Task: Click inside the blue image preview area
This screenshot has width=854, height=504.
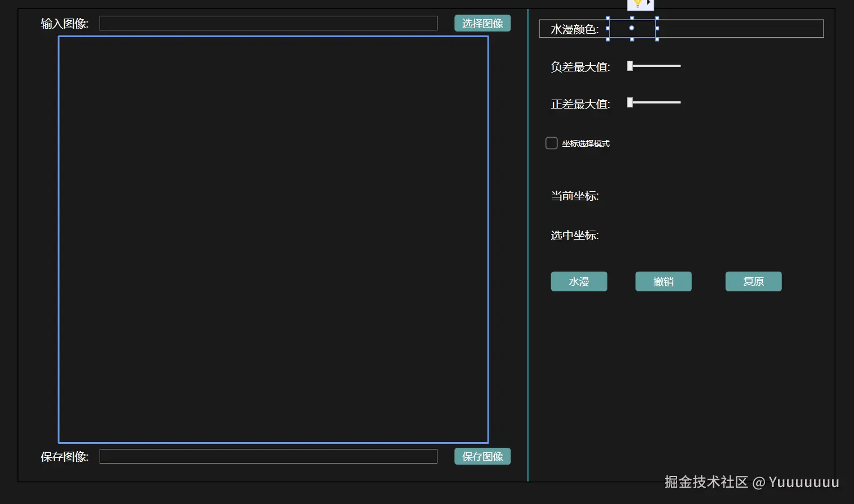Action: (x=273, y=240)
